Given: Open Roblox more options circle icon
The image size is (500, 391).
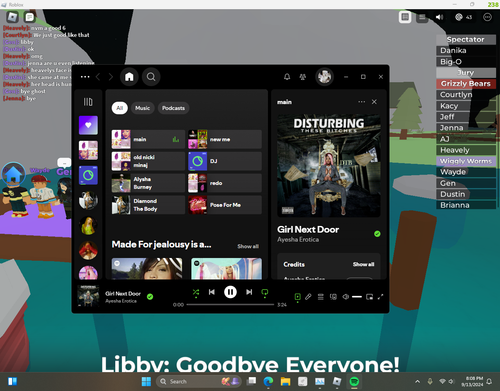Looking at the screenshot, I should click(487, 17).
